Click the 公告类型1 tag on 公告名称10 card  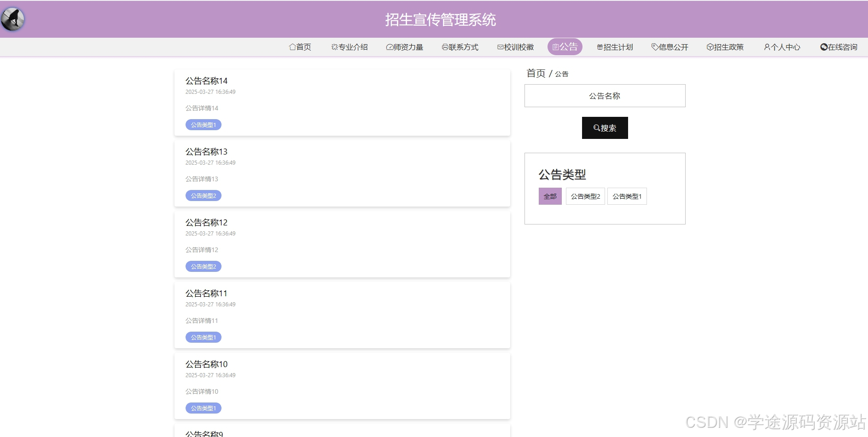click(x=204, y=408)
